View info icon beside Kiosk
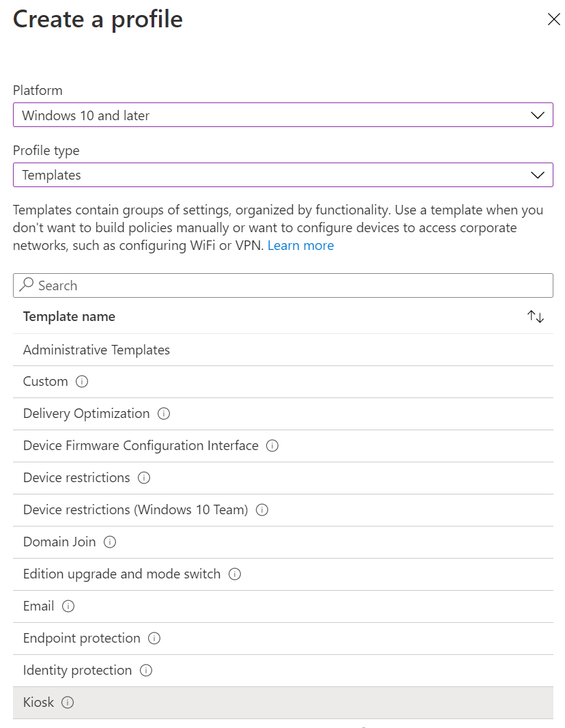The width and height of the screenshot is (565, 728). click(x=68, y=703)
